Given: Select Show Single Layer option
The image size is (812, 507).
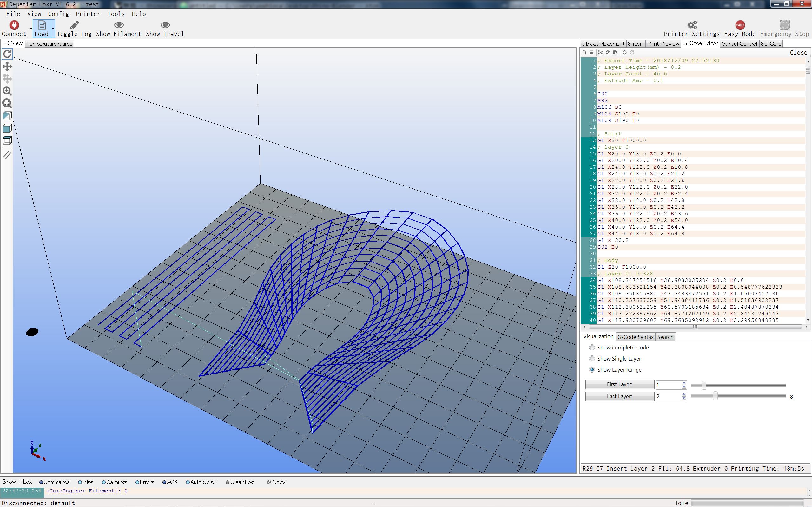Looking at the screenshot, I should tap(592, 359).
